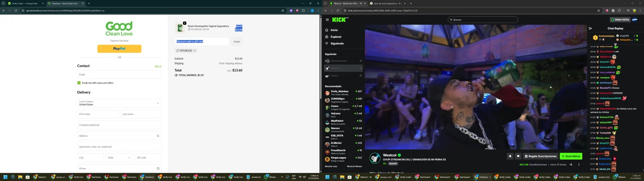
Task: Open Siguiendo in the Kick sidebar
Action: click(334, 43)
